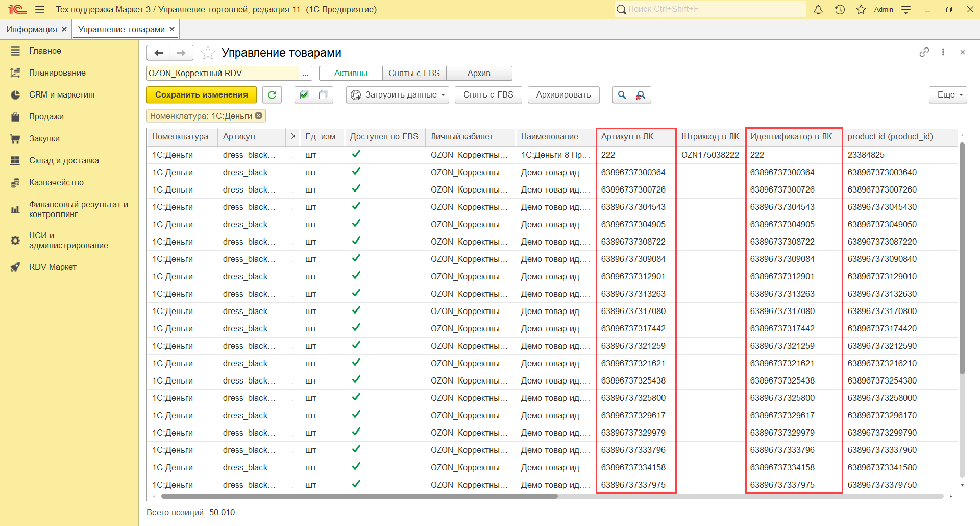Open selection list for OZON_Корректный RDV field
Screen dimensions: 980x526
[305, 74]
